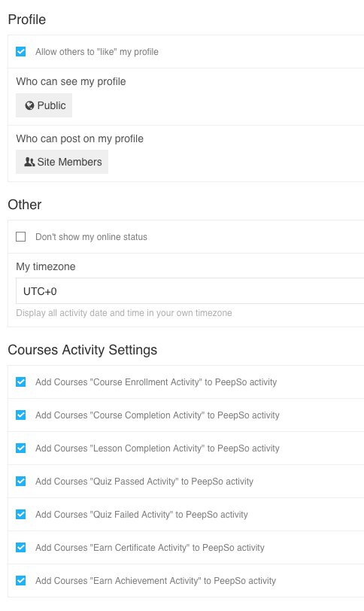Viewport: 364px width, 611px height.
Task: Enable Don't show my online status
Action: pos(20,236)
